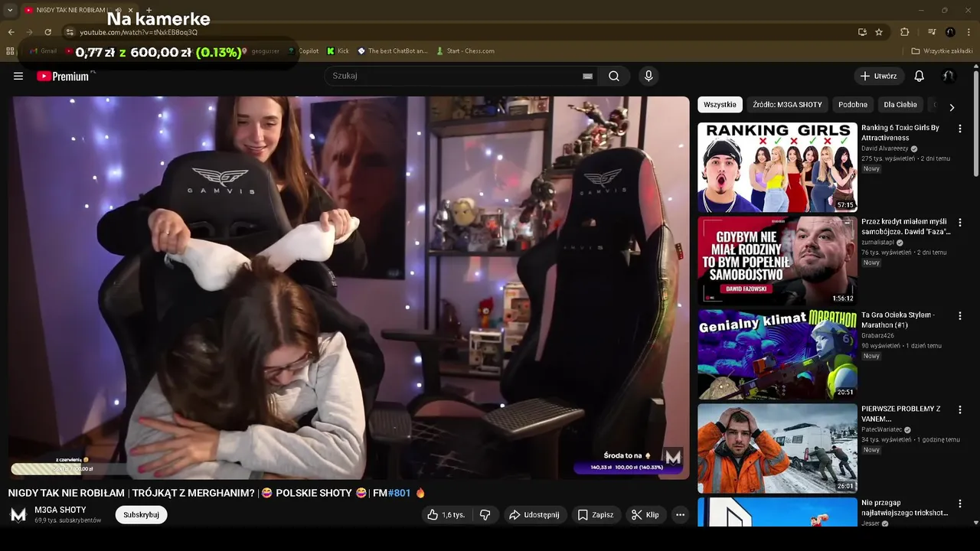Open the apps grid in bookmarks bar
This screenshot has width=980, height=551.
[x=10, y=51]
